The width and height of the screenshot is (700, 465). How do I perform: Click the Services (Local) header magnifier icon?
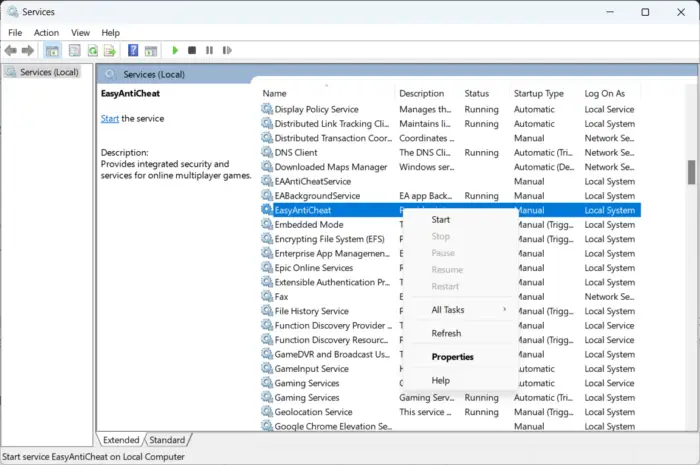click(x=110, y=74)
